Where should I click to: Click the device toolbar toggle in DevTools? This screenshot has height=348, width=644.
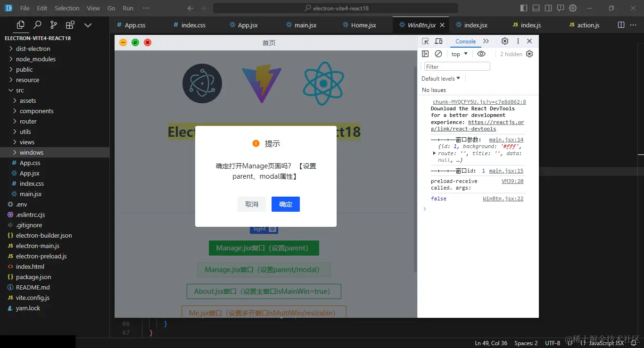[438, 41]
